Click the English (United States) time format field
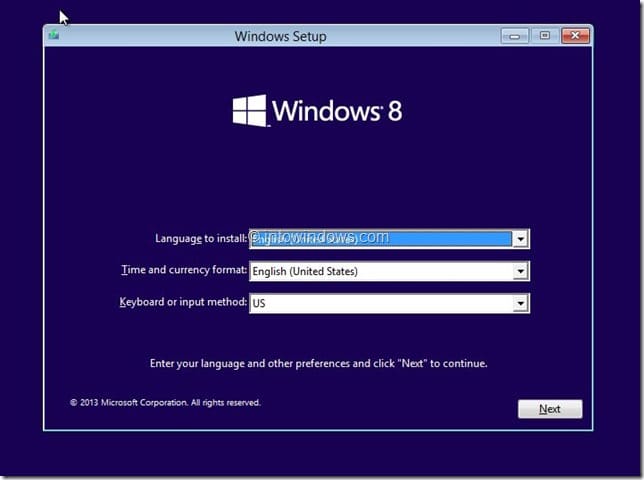This screenshot has width=644, height=480. click(x=389, y=271)
